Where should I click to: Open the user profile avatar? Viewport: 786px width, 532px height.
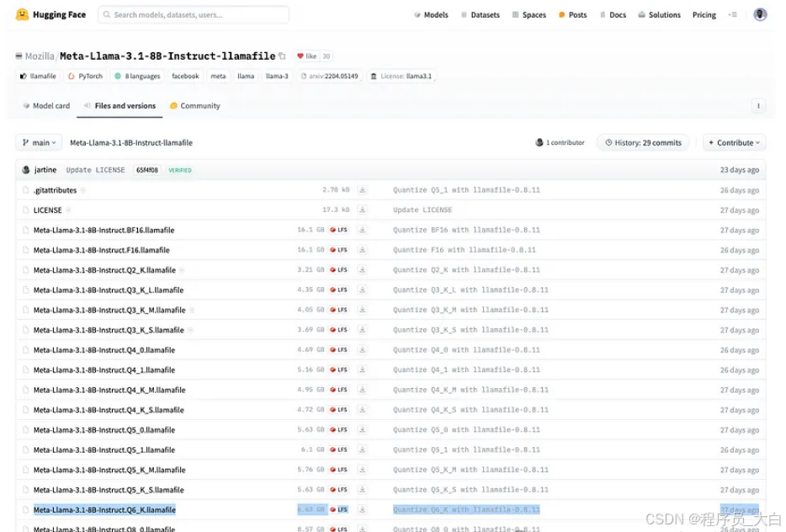tap(760, 14)
